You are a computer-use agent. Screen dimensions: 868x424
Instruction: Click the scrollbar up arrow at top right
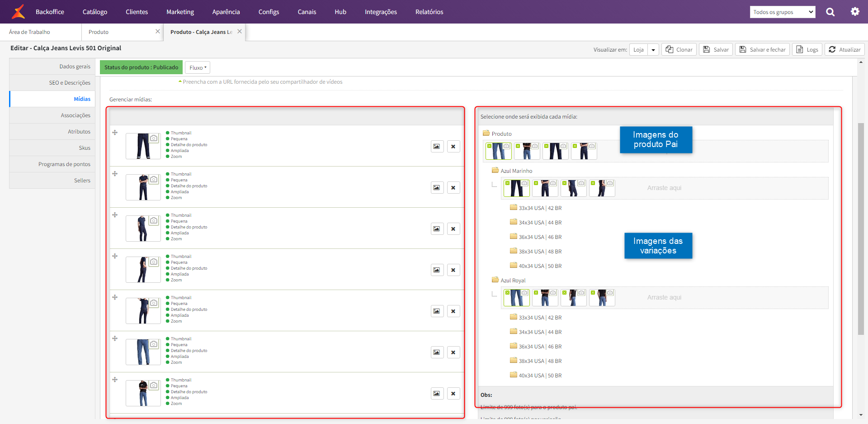tap(861, 62)
